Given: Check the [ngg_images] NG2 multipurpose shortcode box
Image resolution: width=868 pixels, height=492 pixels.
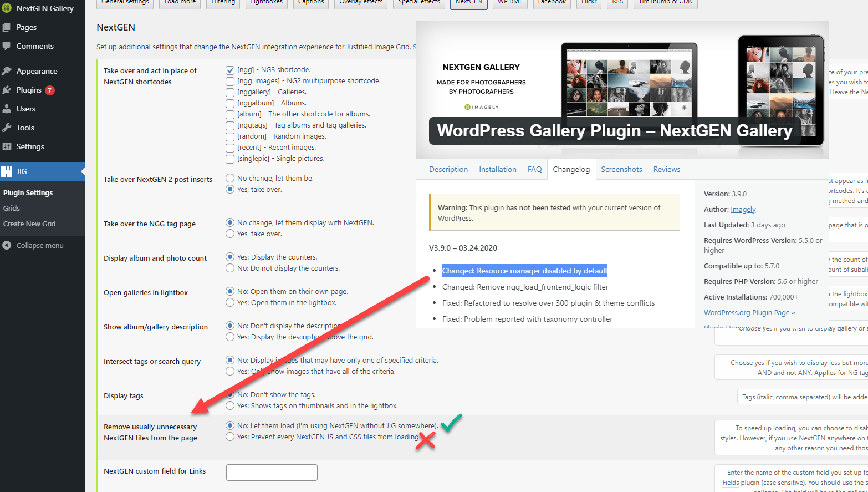Looking at the screenshot, I should coord(230,82).
